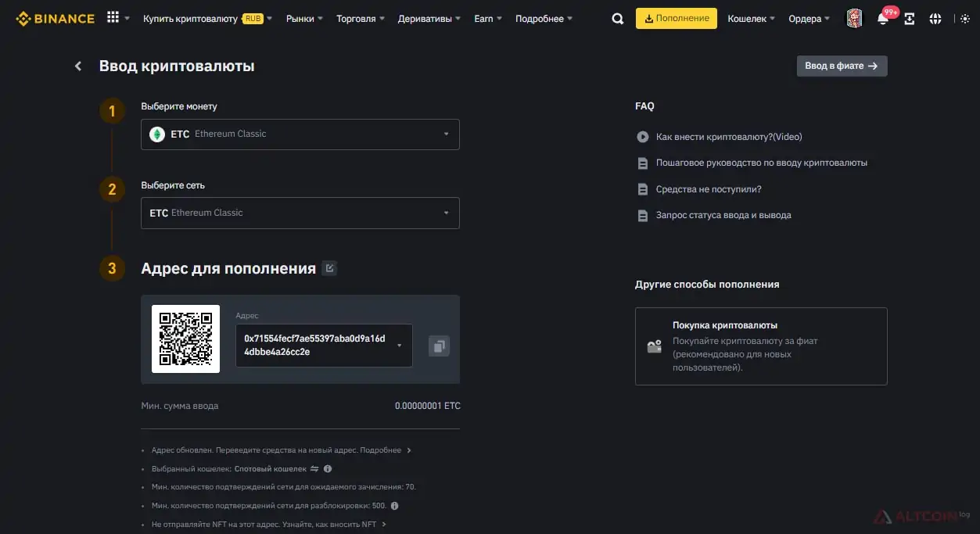980x534 pixels.
Task: Open the ETC network dropdown
Action: coord(300,213)
